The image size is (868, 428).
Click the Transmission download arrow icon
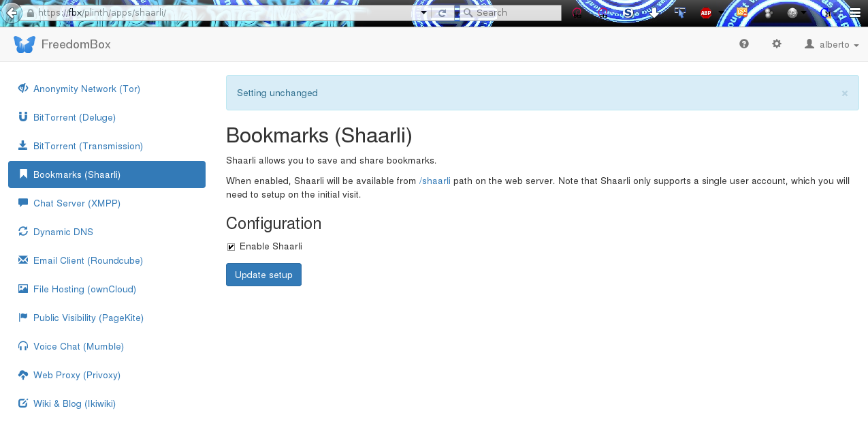point(23,146)
